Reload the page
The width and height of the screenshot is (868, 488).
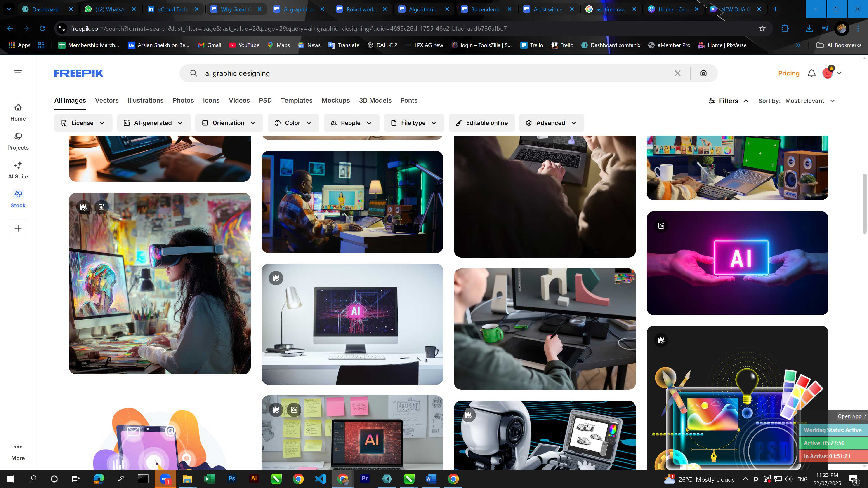(x=42, y=29)
